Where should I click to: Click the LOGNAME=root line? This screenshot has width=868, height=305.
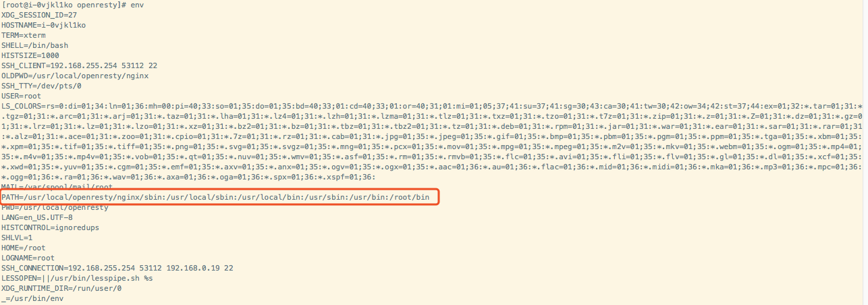28,258
